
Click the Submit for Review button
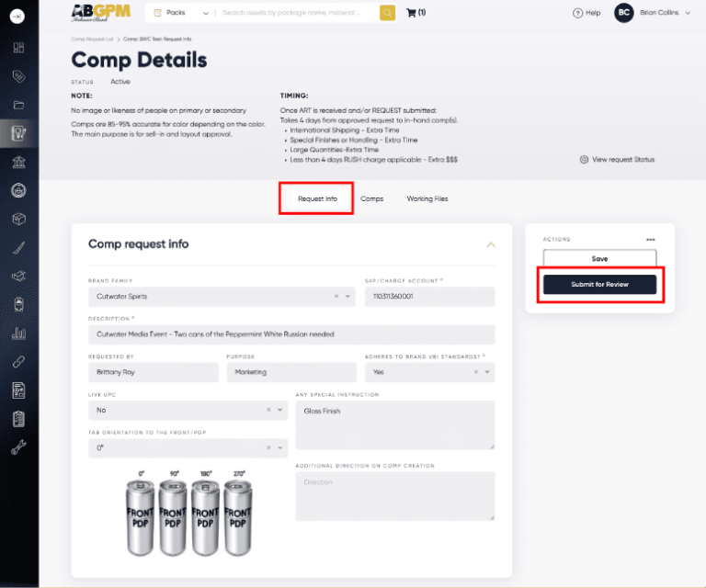point(599,285)
